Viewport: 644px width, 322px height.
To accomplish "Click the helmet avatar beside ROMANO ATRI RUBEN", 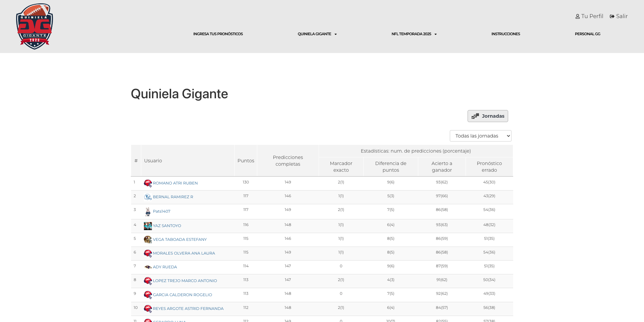I will (x=148, y=183).
